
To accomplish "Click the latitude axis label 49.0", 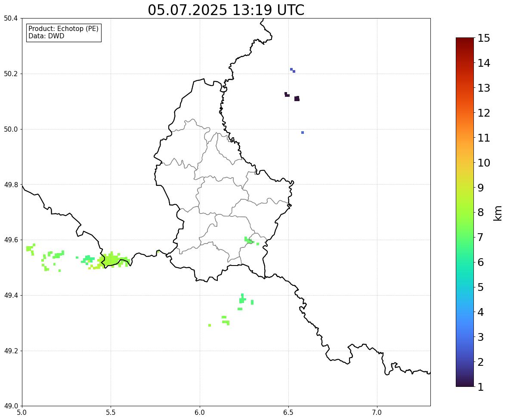I will coord(11,406).
